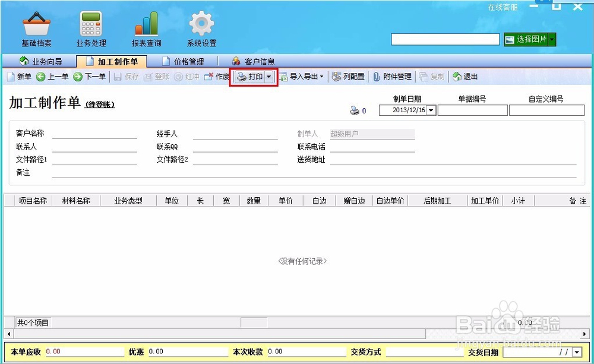This screenshot has height=364, width=594.
Task: Open the 打印 dropdown arrow
Action: [268, 76]
